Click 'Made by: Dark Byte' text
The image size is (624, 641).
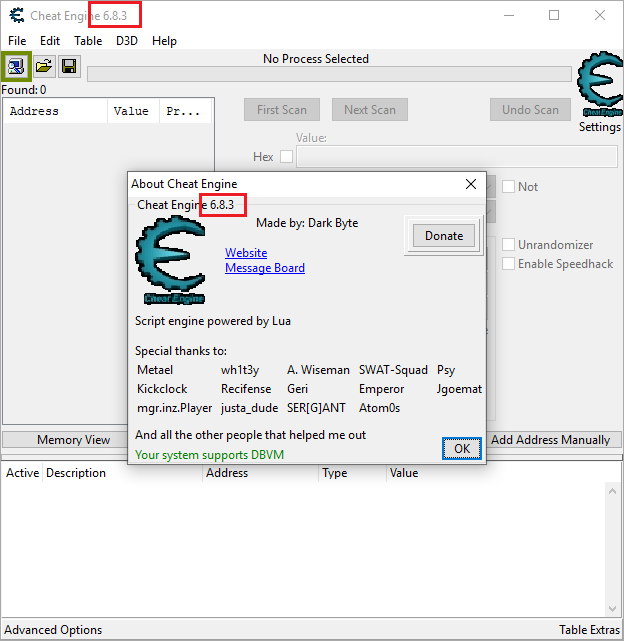click(307, 223)
